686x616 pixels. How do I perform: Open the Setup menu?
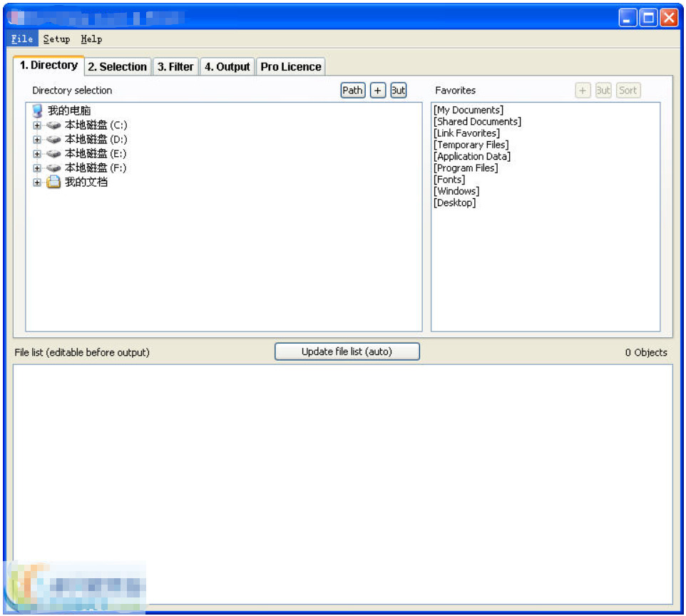click(57, 39)
